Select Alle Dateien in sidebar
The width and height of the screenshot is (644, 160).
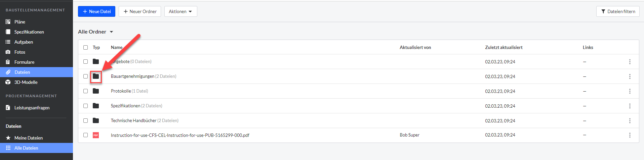pos(36,148)
